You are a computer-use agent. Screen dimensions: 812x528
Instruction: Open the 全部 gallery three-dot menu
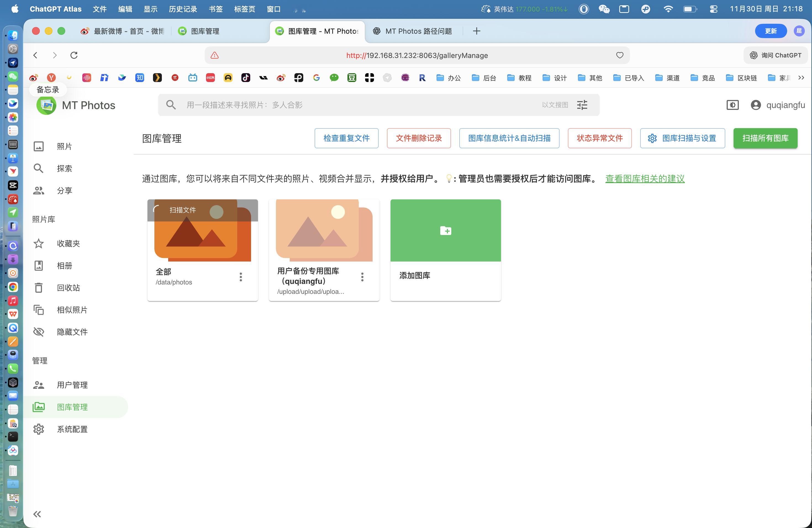(241, 277)
